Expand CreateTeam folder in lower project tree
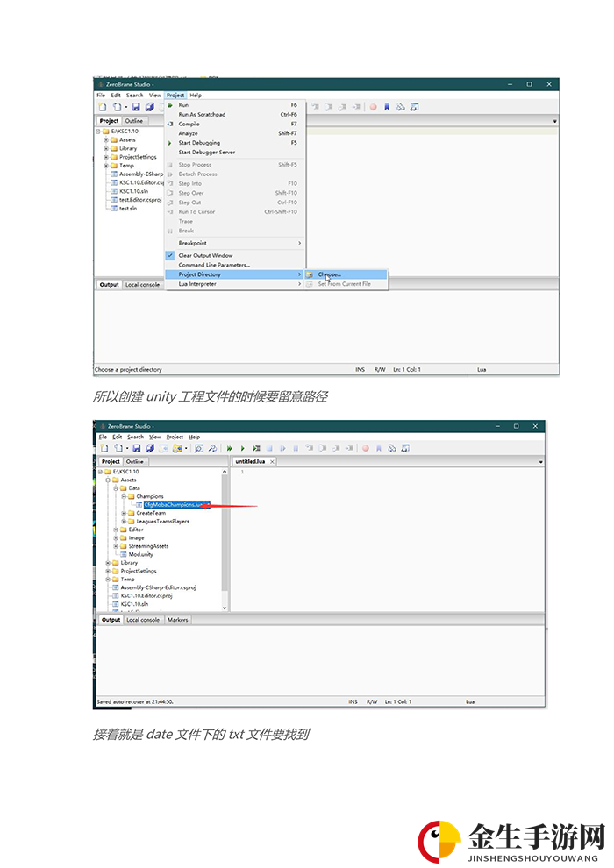Viewport: 614px width, 868px height. coord(124,513)
